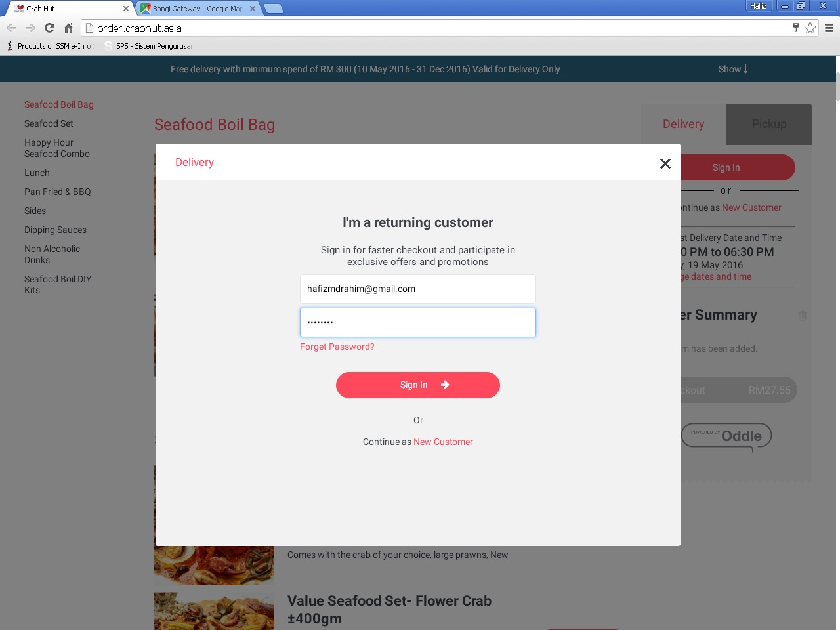Delete order with trash icon

(x=802, y=316)
